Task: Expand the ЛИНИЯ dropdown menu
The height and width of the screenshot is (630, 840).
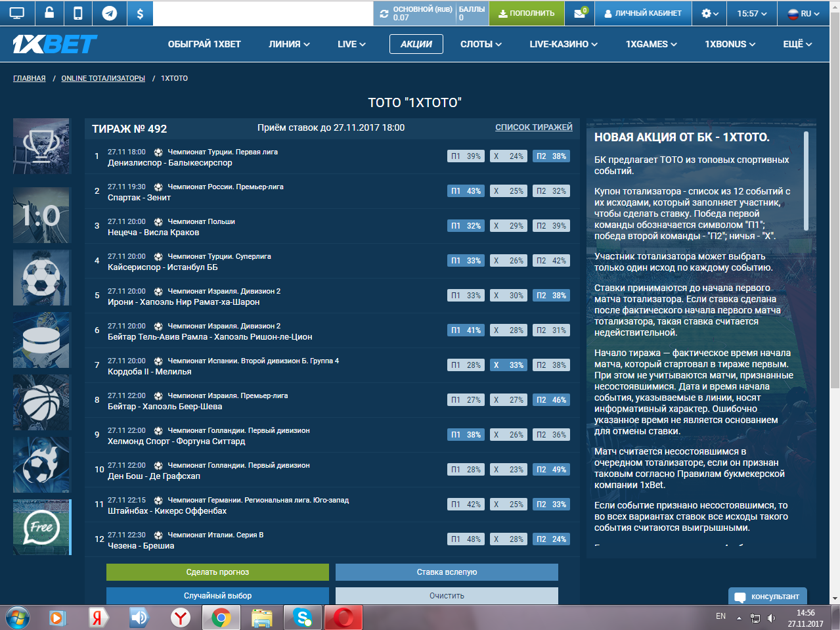Action: 289,44
